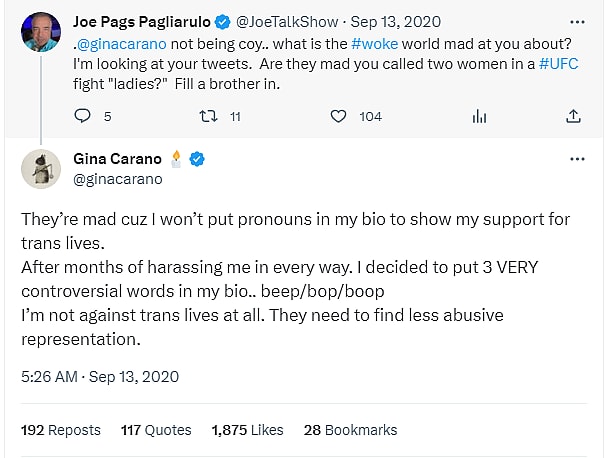The width and height of the screenshot is (606, 458).
Task: View the 192 Reposts list
Action: (x=61, y=430)
